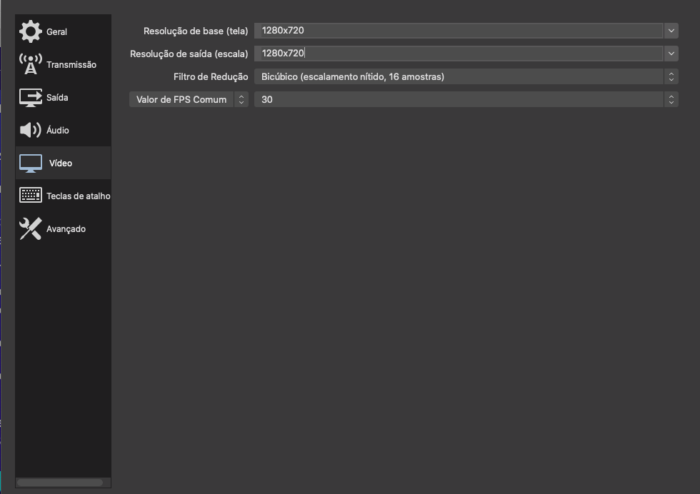Click the Resolução de saída text field

(458, 54)
